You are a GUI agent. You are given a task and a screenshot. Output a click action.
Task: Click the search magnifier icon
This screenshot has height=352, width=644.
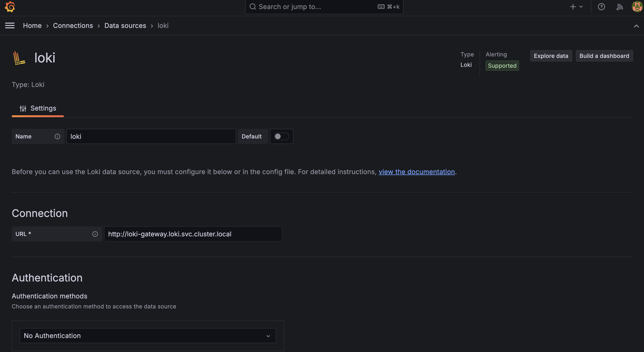click(253, 7)
